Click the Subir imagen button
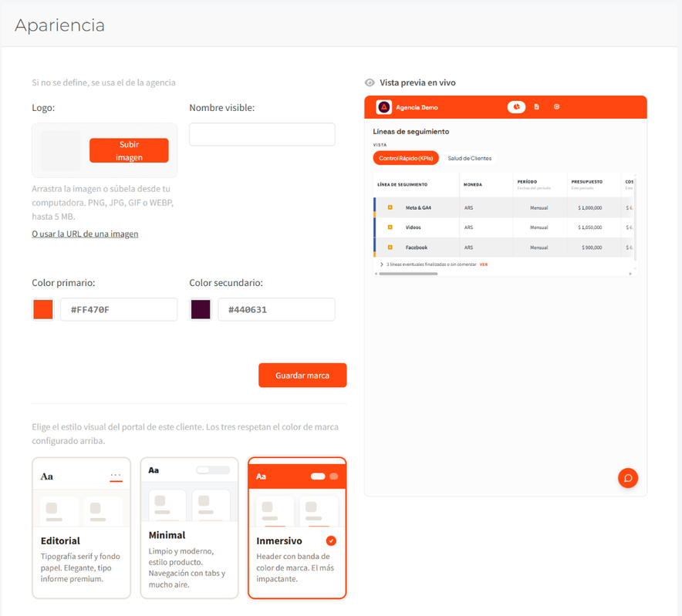Screen dimensions: 682x616 pos(129,150)
